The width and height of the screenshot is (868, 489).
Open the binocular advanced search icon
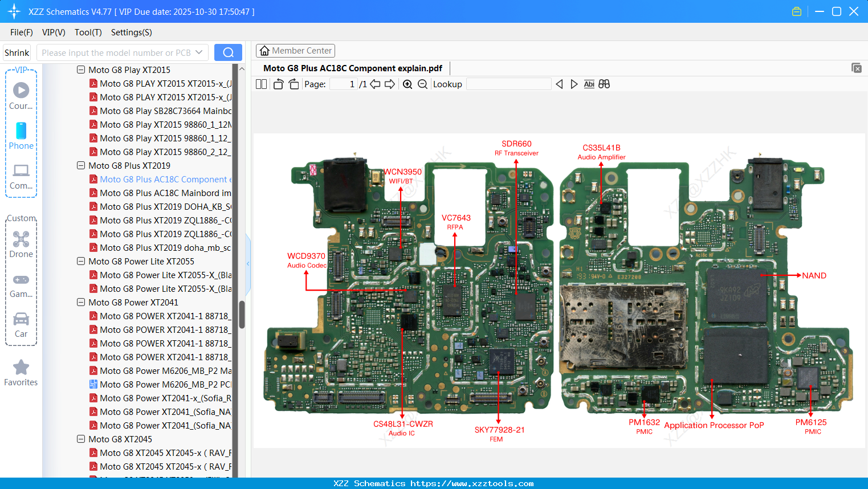pos(604,84)
